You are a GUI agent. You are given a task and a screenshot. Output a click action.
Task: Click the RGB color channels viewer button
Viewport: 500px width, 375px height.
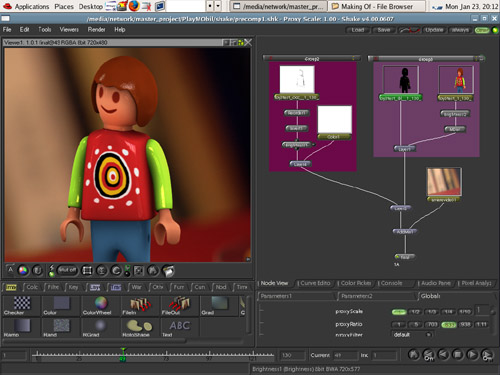click(x=23, y=270)
